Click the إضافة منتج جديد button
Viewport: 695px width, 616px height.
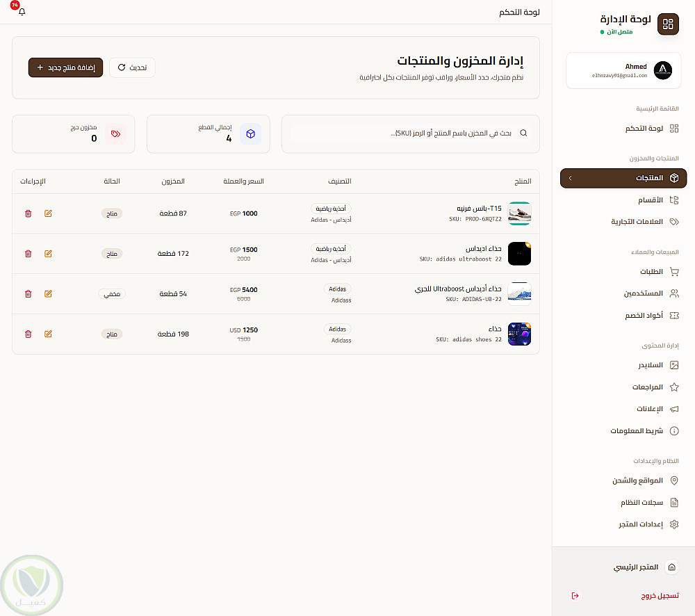point(65,67)
